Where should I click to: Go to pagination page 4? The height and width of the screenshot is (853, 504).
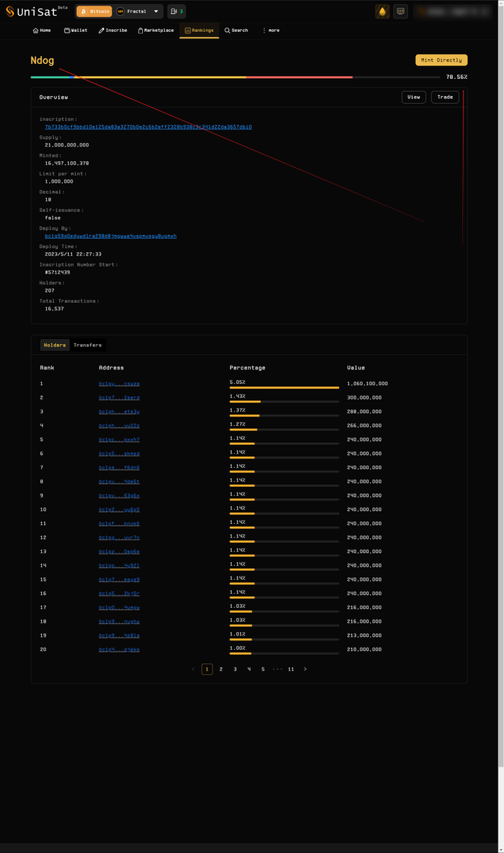pos(249,669)
